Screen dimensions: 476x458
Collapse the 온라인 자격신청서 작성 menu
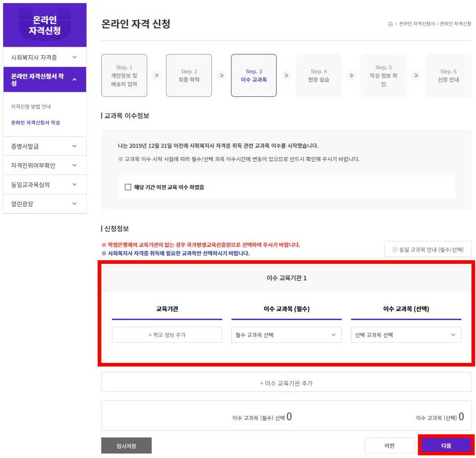pyautogui.click(x=45, y=79)
